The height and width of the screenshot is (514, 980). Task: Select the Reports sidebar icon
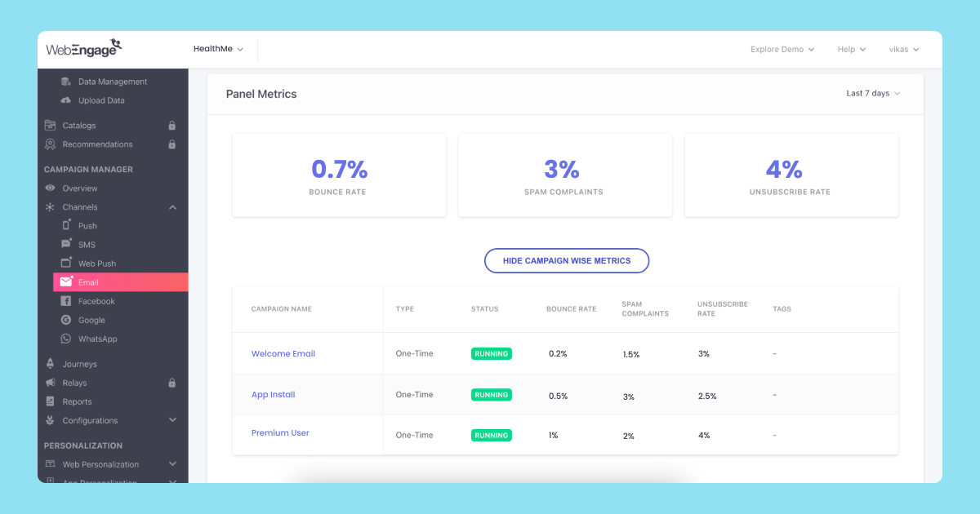click(50, 401)
